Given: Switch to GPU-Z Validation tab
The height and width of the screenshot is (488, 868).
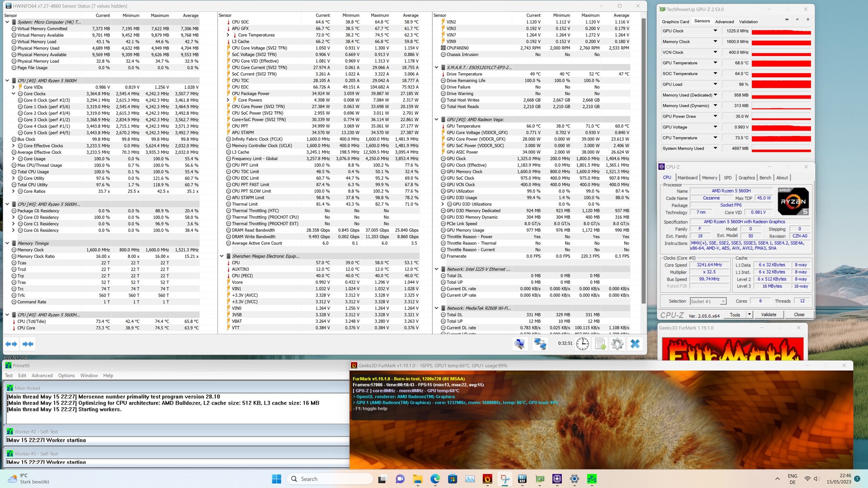Looking at the screenshot, I should coord(748,22).
